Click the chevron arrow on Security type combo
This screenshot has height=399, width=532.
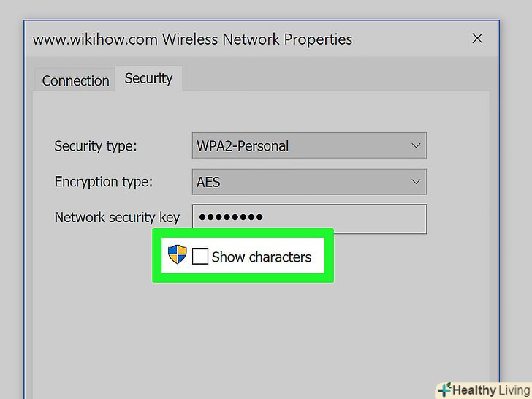tap(416, 145)
